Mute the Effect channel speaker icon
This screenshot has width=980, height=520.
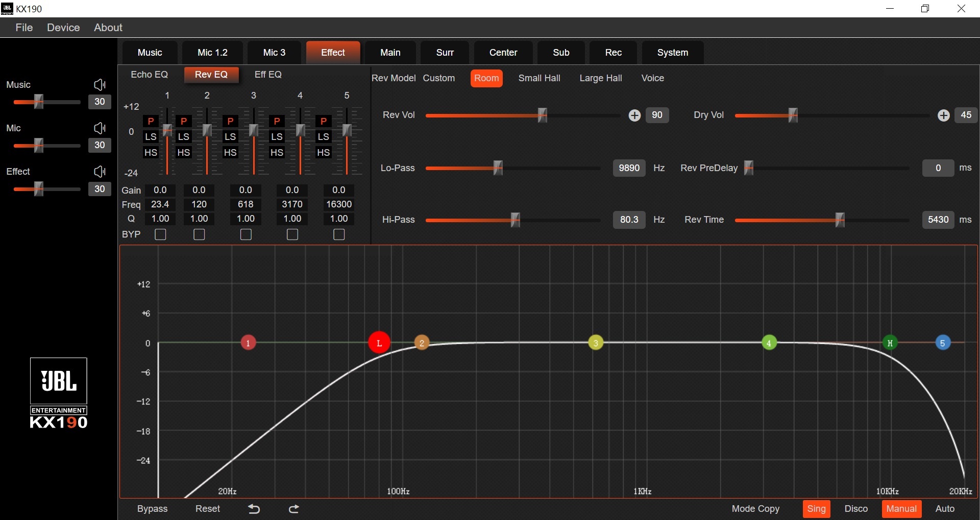click(x=100, y=172)
